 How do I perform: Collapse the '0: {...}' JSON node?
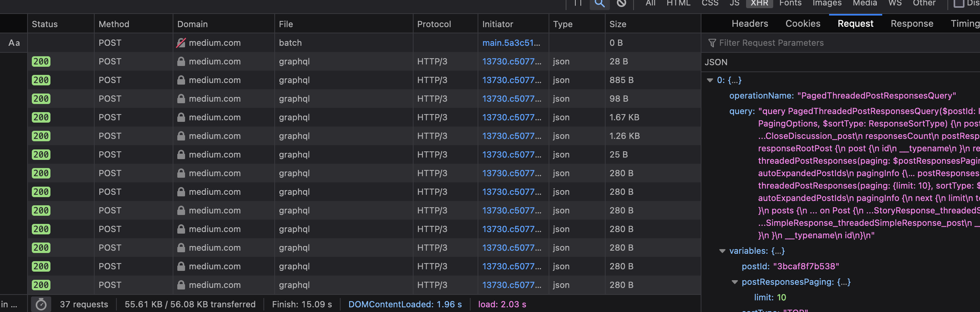pos(710,80)
